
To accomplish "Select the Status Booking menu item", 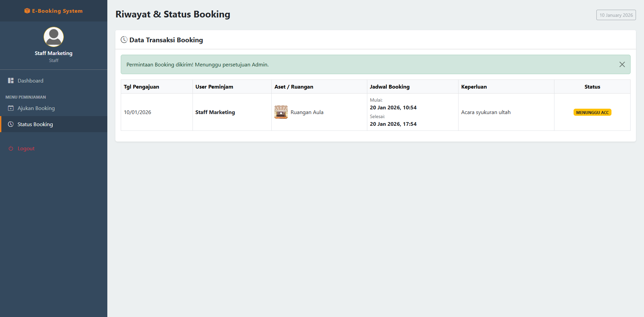I will [x=35, y=124].
